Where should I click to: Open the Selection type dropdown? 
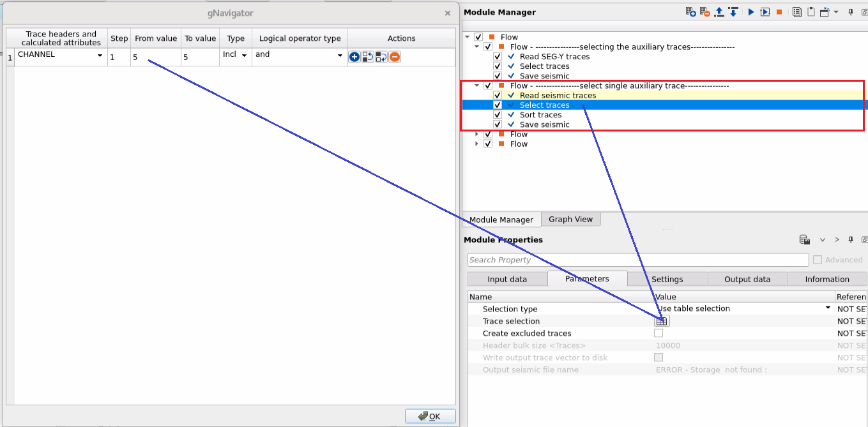(828, 309)
